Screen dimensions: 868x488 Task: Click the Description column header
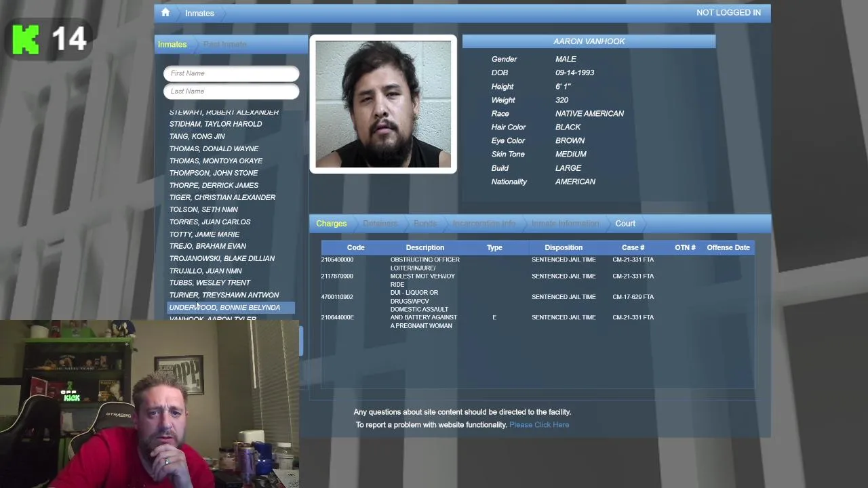pyautogui.click(x=425, y=247)
